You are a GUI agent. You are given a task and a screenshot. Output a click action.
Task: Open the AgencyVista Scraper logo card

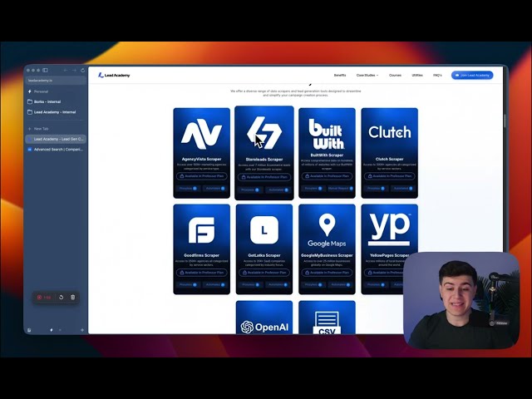click(202, 132)
